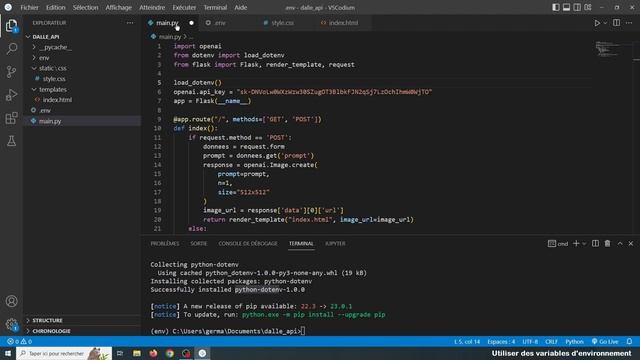Open the Fichier menu

tap(29, 7)
